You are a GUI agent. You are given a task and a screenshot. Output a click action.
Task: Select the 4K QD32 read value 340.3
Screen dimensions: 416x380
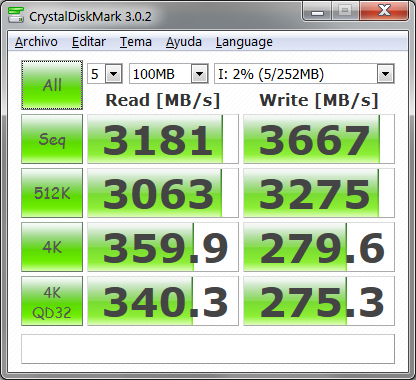tap(163, 301)
